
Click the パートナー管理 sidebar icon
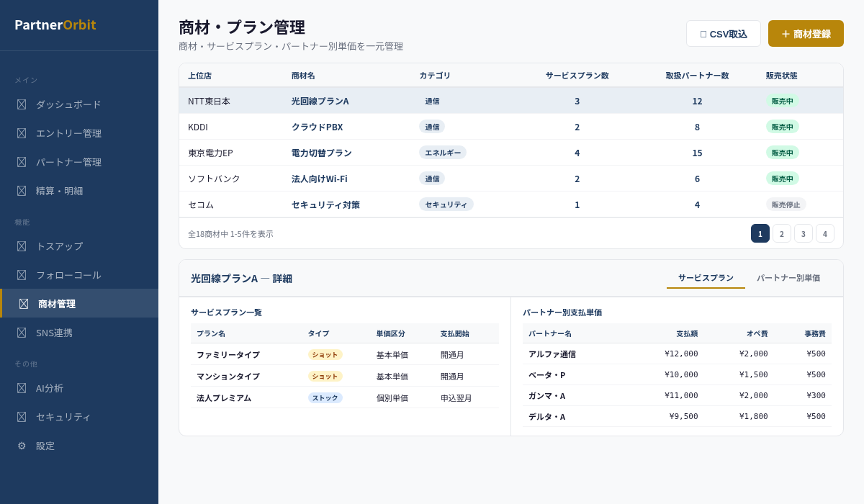click(x=22, y=162)
